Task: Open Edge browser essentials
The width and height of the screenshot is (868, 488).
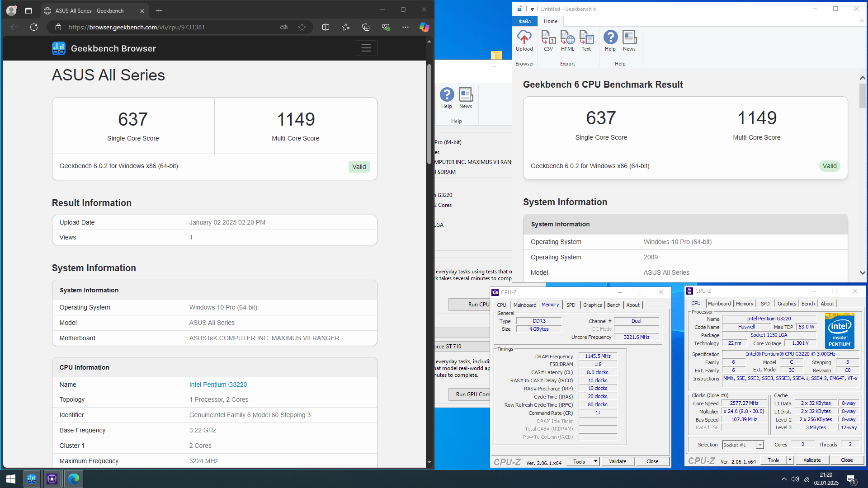Action: click(x=386, y=27)
